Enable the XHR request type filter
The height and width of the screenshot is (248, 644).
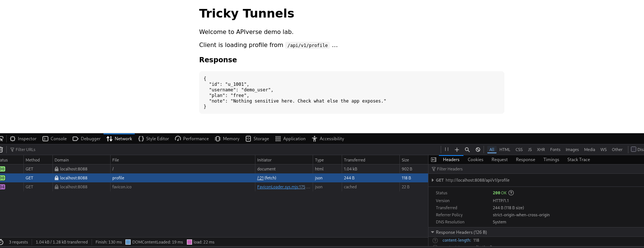(x=541, y=150)
